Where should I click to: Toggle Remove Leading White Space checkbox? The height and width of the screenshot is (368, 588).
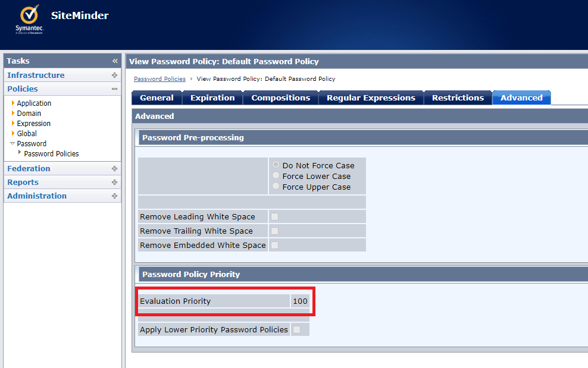point(274,216)
